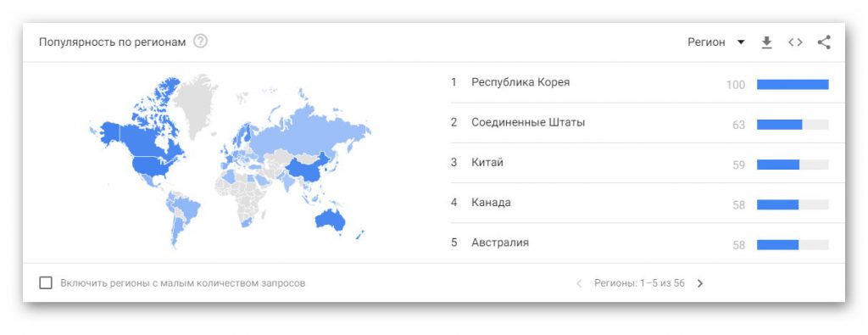Download the region popularity data

[x=766, y=42]
